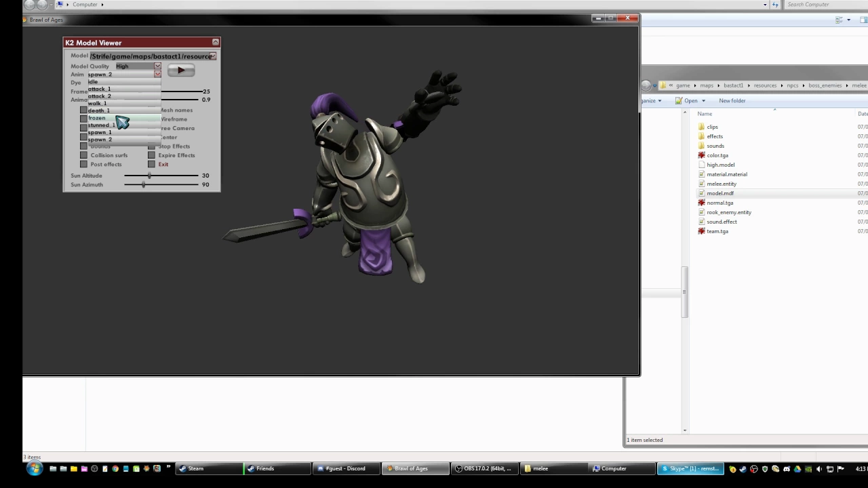Expand the Open button's dropdown arrow

(x=703, y=101)
